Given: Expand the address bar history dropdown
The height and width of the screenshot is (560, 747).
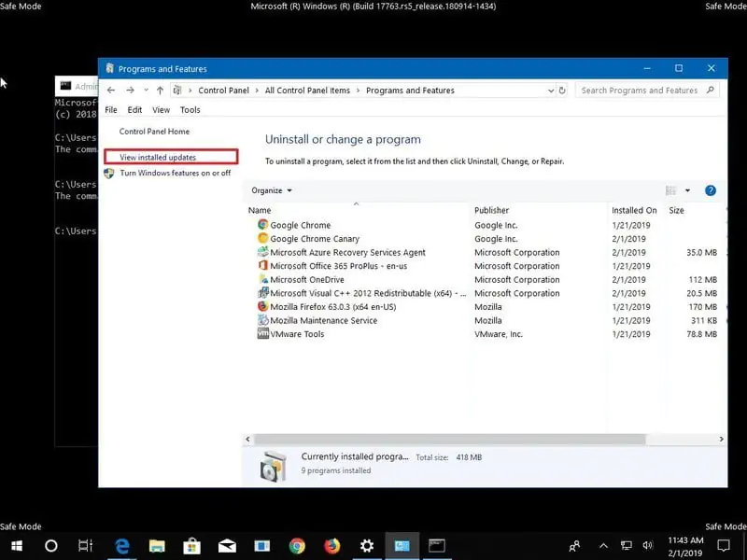Looking at the screenshot, I should (550, 91).
